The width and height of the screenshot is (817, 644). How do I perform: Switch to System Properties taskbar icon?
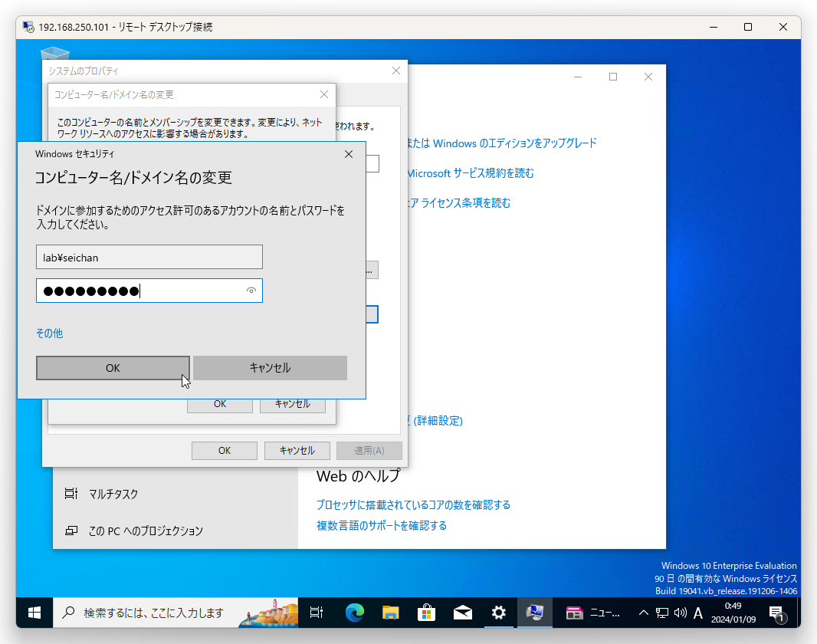535,613
